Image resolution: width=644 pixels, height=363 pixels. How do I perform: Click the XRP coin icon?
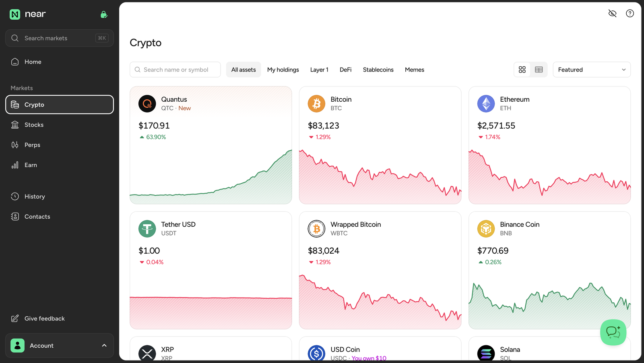147,353
